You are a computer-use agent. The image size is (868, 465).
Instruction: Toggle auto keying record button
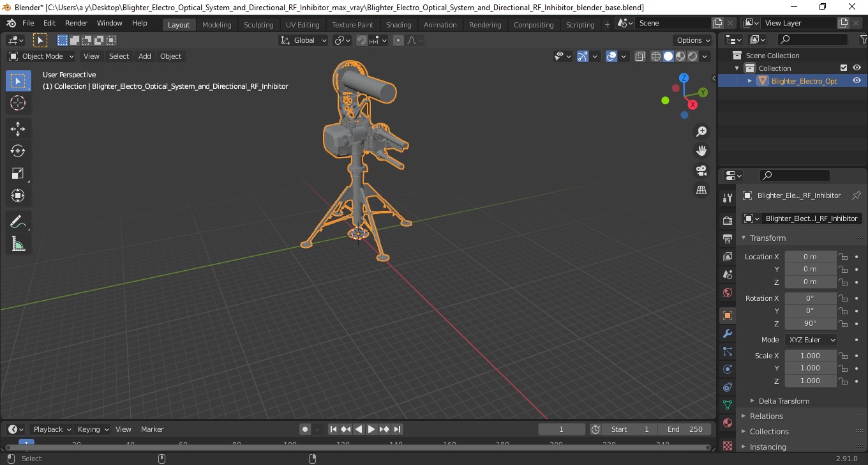tap(305, 429)
